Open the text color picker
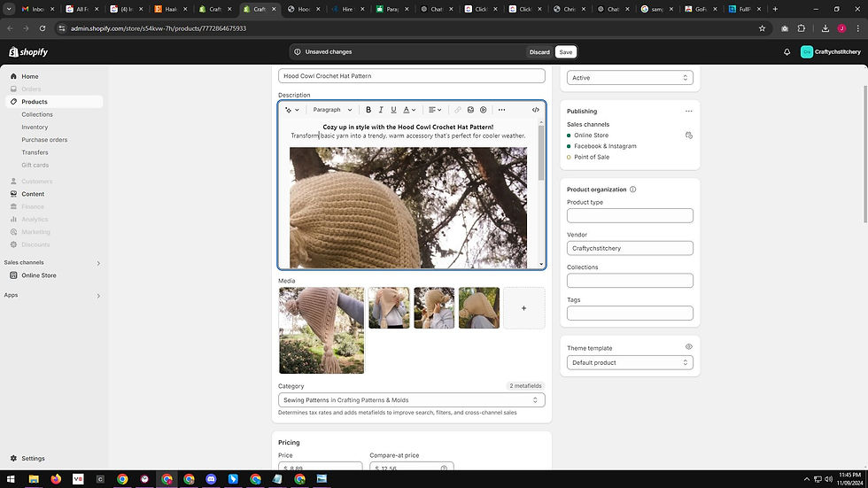 click(x=409, y=110)
